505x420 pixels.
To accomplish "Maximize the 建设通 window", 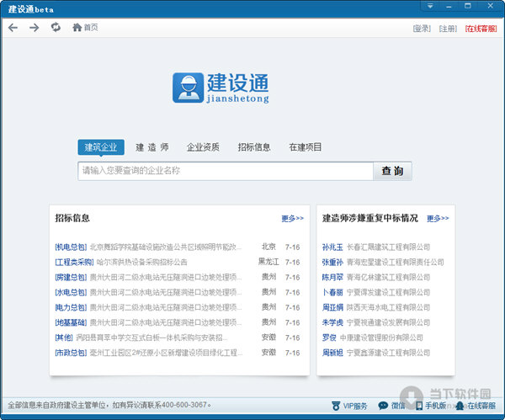I will tap(468, 6).
